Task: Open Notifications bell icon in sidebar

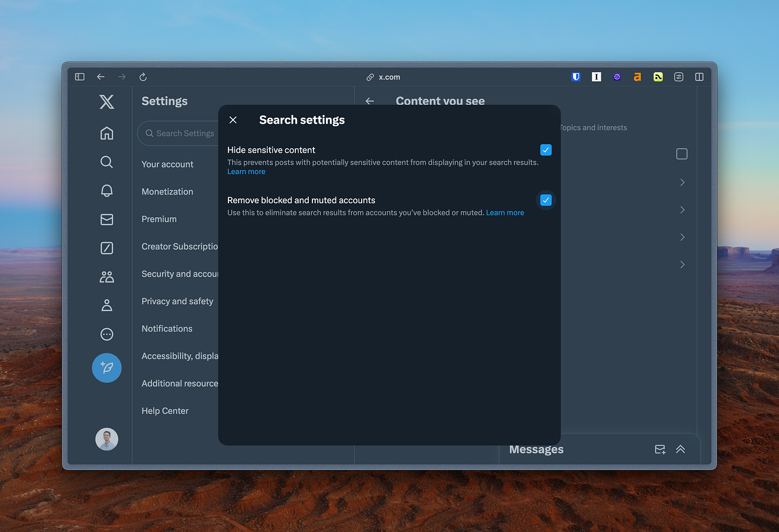Action: (x=107, y=191)
